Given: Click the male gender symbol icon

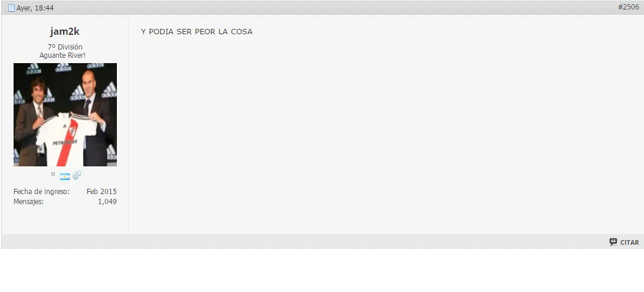Looking at the screenshot, I should 77,176.
